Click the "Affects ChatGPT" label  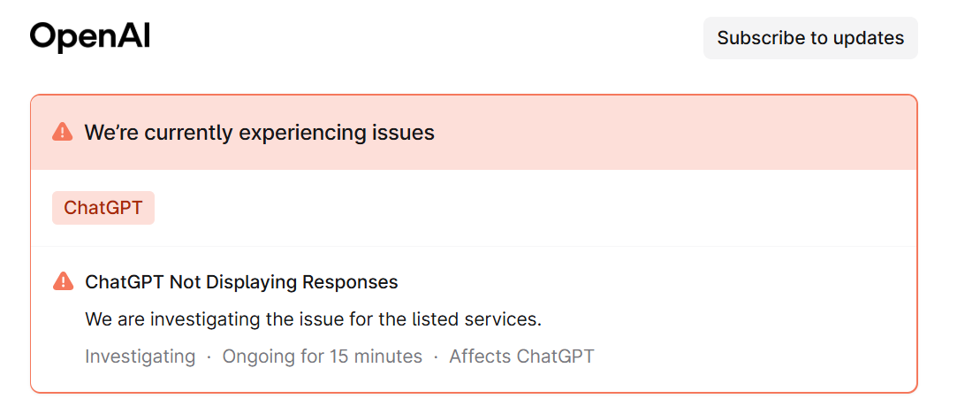coord(521,356)
